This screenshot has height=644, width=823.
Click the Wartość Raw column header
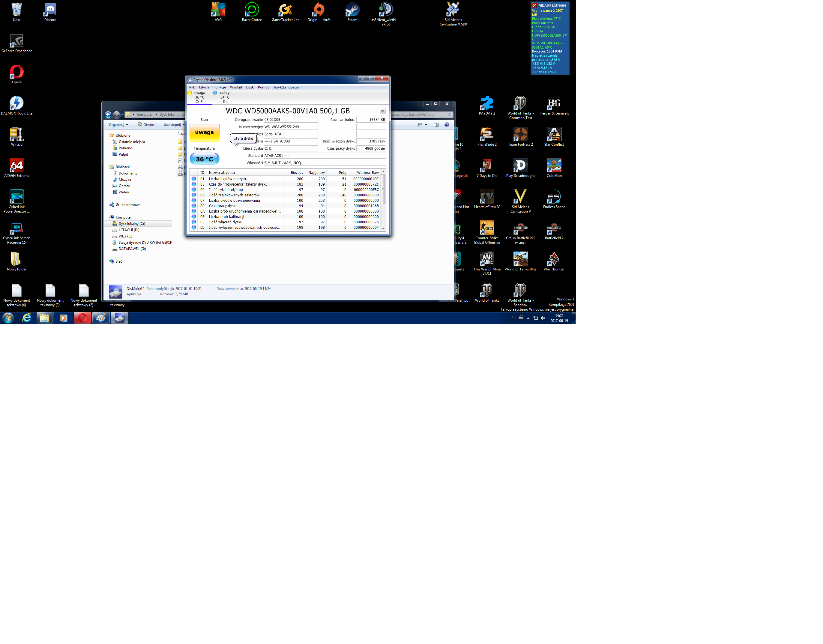pos(364,173)
